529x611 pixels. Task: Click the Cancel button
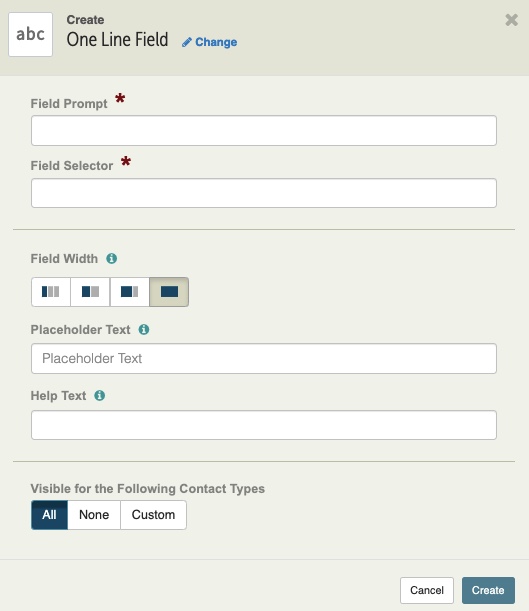point(427,590)
